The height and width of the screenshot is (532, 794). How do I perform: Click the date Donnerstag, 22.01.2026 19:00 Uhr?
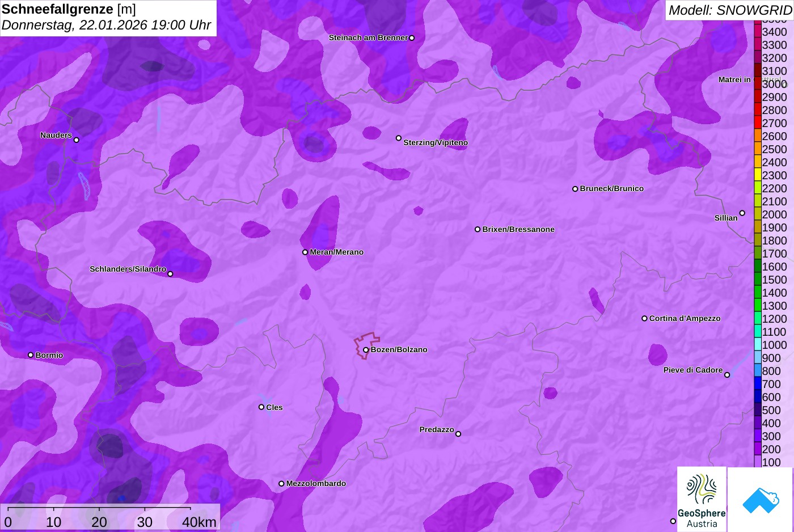pyautogui.click(x=106, y=26)
